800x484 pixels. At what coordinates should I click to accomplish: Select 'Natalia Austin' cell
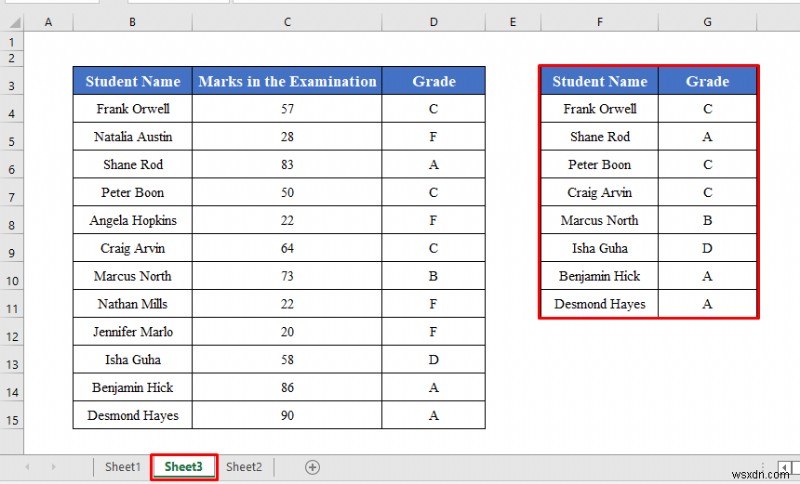pyautogui.click(x=133, y=136)
